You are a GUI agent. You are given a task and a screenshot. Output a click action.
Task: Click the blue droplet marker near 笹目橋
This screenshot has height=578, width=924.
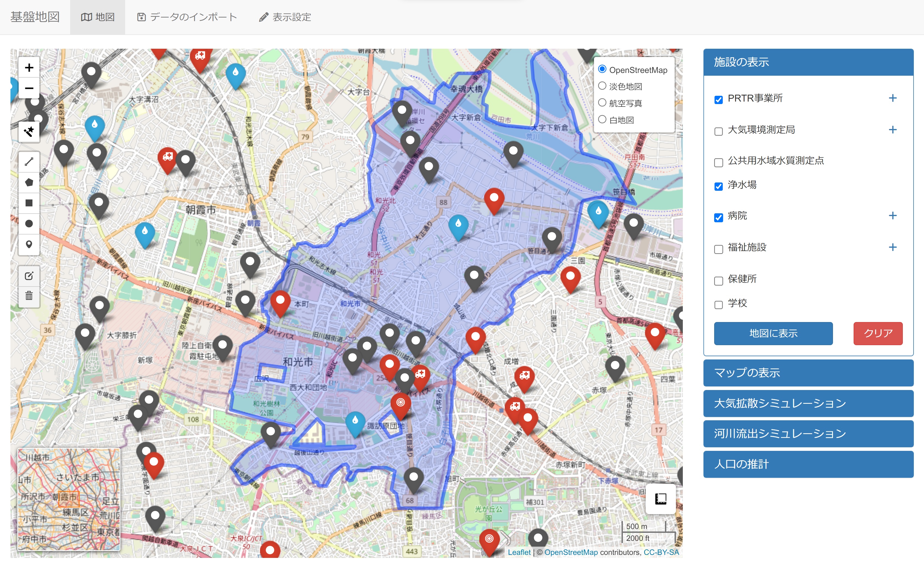tap(598, 214)
